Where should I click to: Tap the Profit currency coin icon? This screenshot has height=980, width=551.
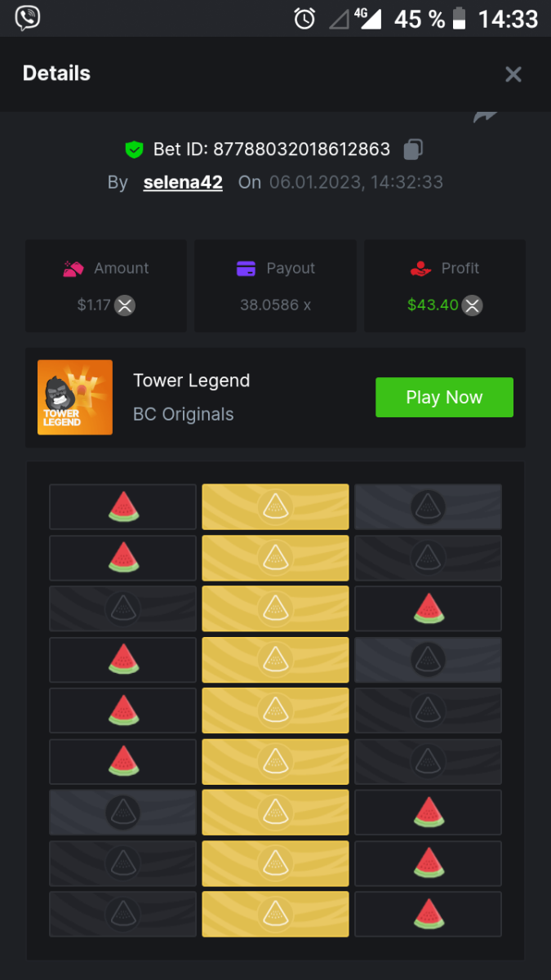tap(473, 305)
